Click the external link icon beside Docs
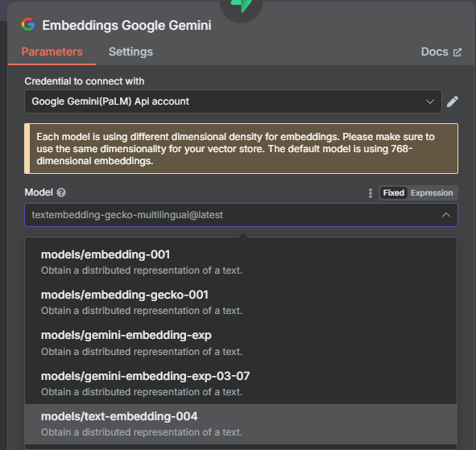Viewport: 476px width, 450px height. 457,52
